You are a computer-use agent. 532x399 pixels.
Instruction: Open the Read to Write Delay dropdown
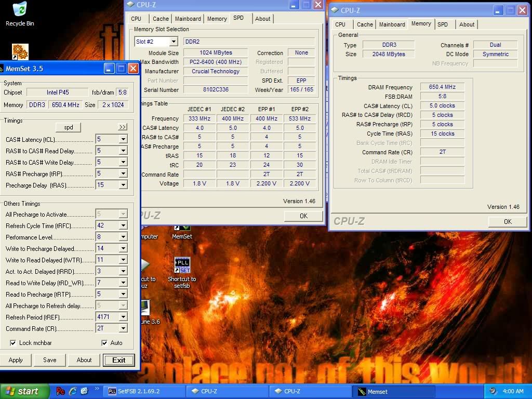click(123, 283)
